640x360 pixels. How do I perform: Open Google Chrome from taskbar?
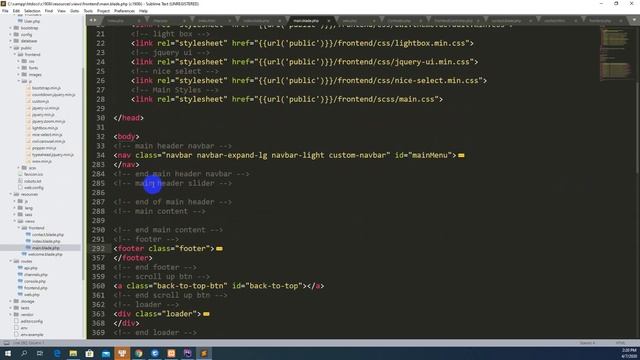tap(139, 353)
